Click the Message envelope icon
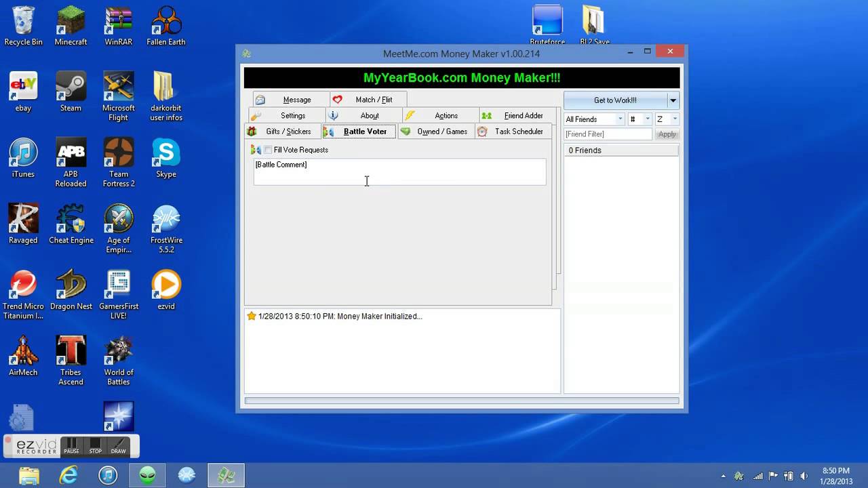 [x=260, y=99]
